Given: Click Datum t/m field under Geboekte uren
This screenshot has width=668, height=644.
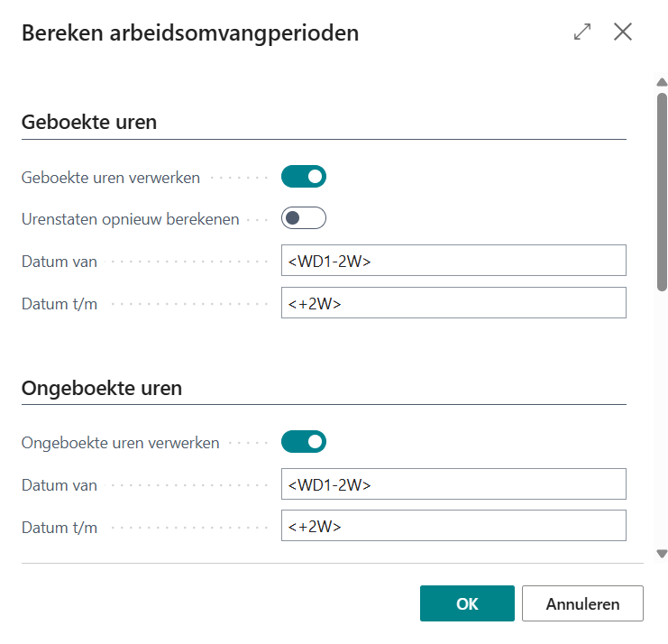Looking at the screenshot, I should (453, 303).
